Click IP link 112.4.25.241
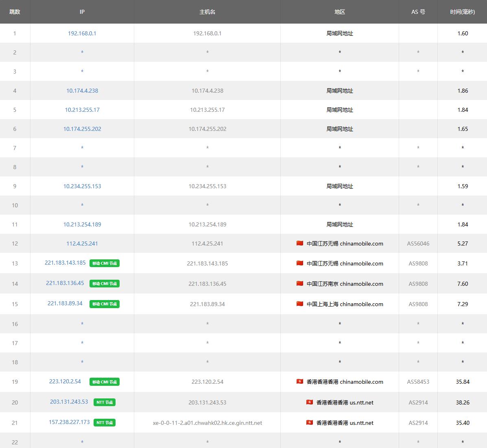 (82, 244)
